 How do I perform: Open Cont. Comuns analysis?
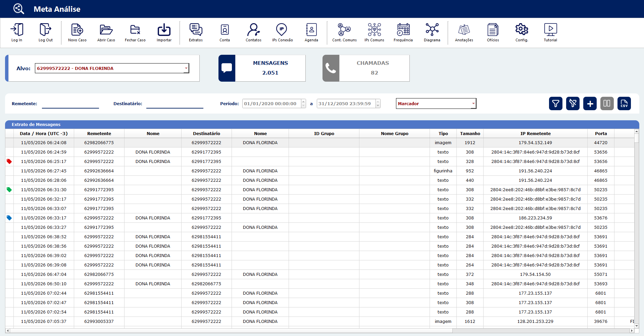[x=344, y=32]
